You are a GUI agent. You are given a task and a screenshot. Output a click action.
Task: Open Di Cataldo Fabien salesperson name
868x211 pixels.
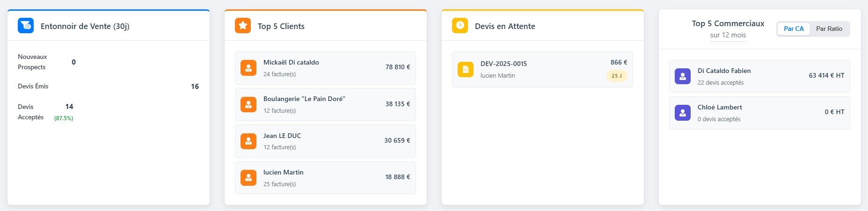(724, 71)
